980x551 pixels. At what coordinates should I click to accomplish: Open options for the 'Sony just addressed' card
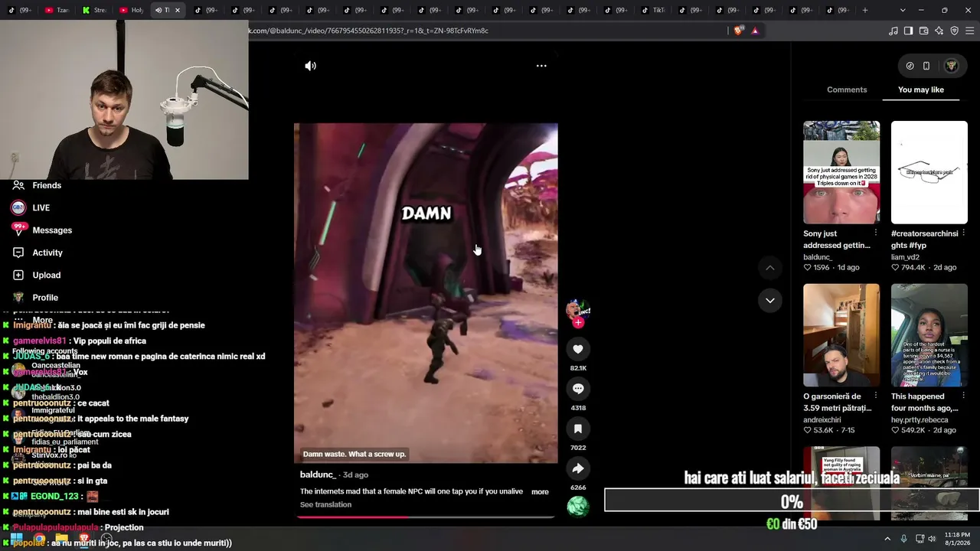tap(876, 233)
